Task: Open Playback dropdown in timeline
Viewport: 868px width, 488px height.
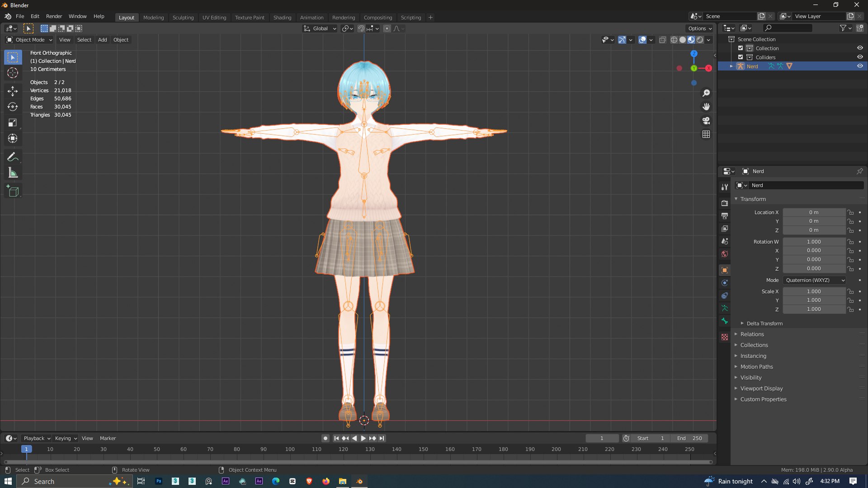Action: [37, 438]
